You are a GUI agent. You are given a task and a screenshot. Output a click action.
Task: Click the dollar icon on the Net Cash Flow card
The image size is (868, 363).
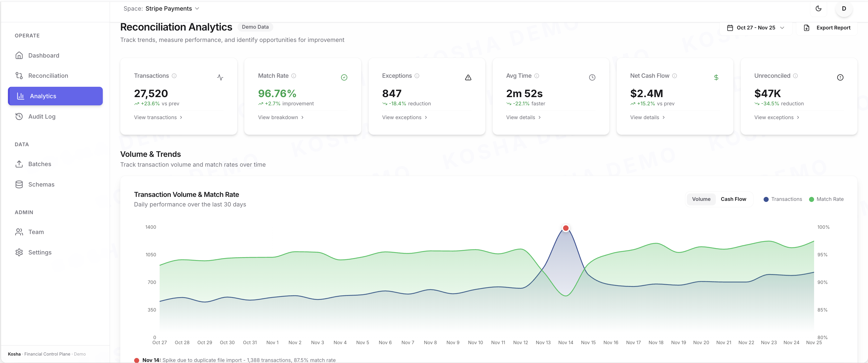[716, 77]
